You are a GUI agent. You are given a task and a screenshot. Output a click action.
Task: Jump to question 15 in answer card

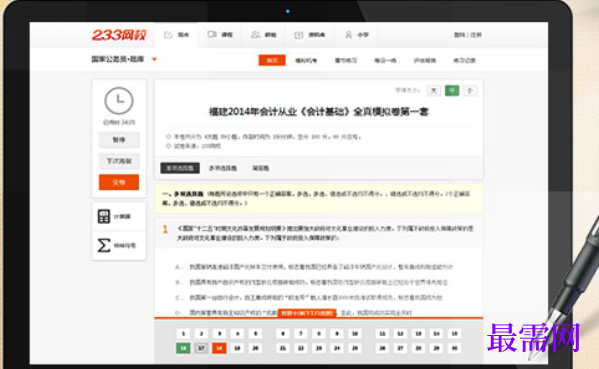[454, 333]
